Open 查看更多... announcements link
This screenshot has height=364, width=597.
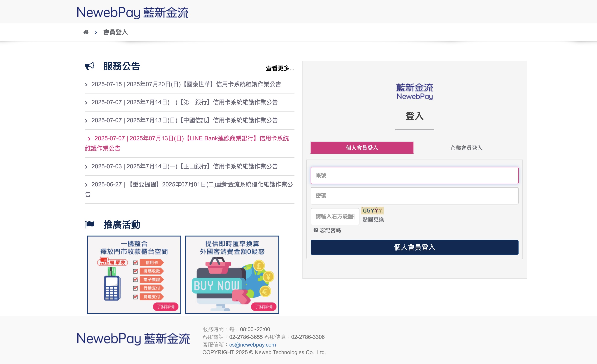click(x=280, y=68)
